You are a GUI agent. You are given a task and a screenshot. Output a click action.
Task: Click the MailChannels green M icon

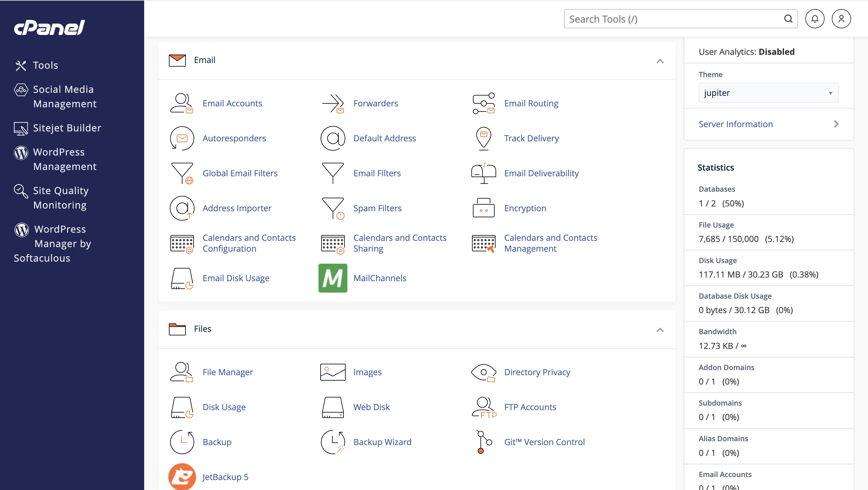coord(333,278)
